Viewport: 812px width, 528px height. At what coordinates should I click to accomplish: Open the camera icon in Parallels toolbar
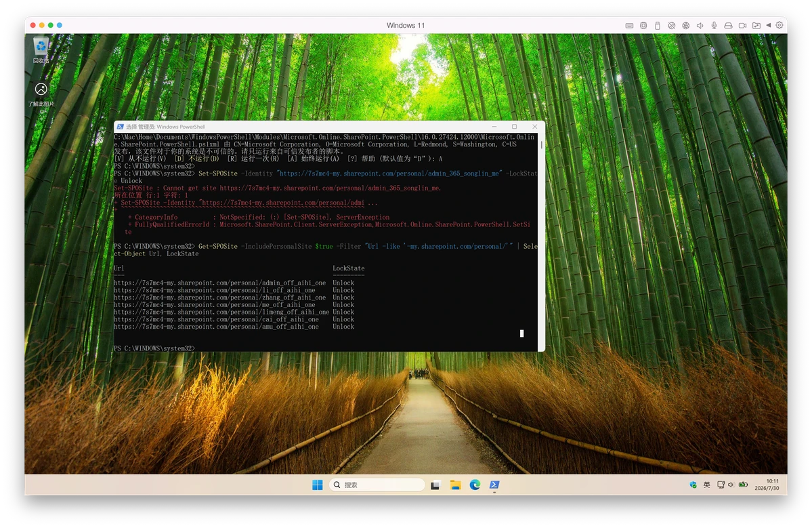coord(742,25)
